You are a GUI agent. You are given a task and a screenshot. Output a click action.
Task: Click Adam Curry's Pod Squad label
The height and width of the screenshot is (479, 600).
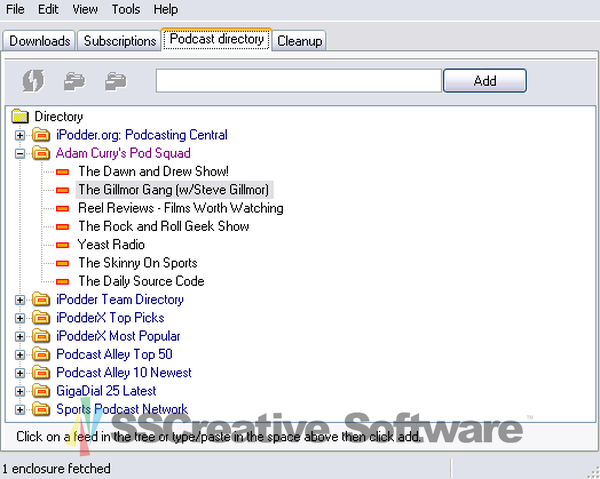click(123, 153)
